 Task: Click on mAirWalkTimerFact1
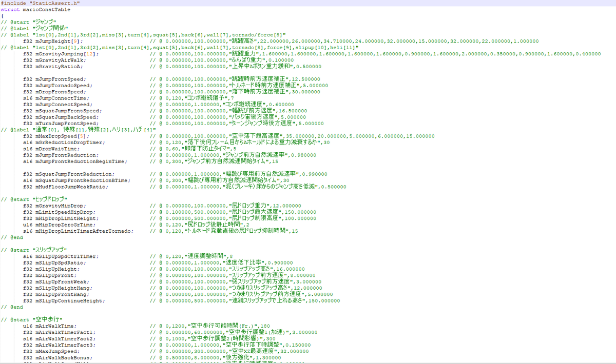coord(64,332)
